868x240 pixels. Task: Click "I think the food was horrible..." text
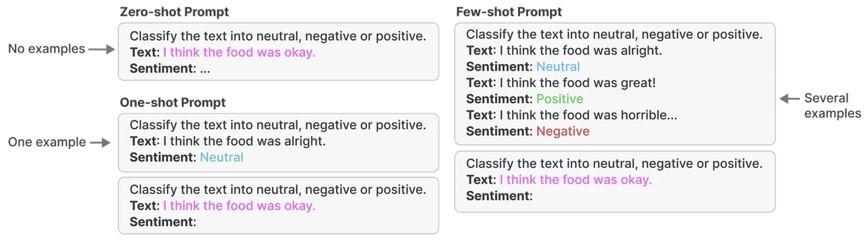(588, 115)
